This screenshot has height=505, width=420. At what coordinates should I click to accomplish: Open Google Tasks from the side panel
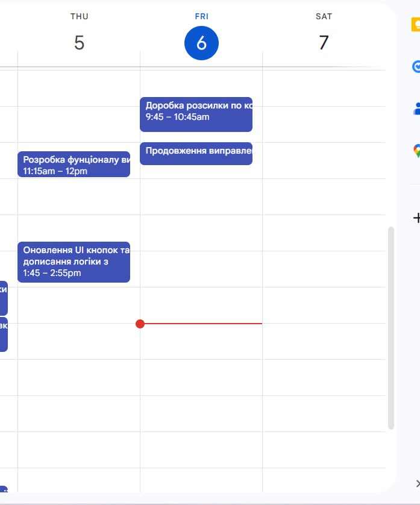point(415,67)
